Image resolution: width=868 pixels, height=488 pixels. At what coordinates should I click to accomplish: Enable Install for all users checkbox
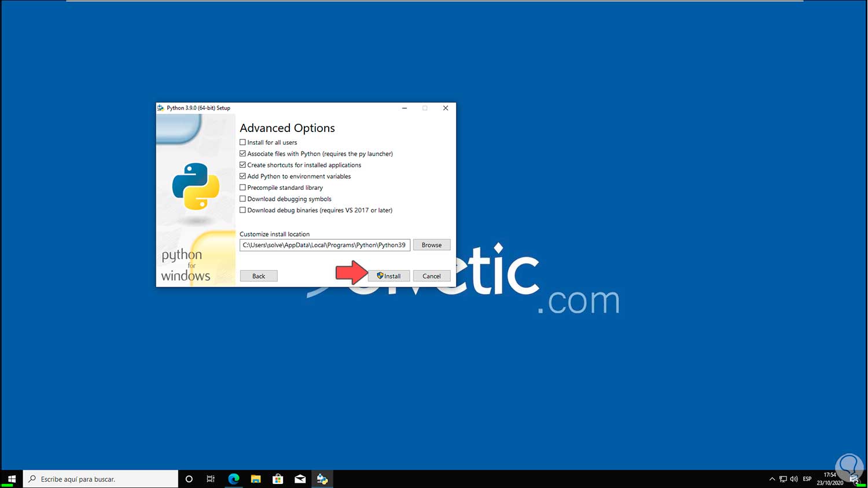(x=242, y=142)
